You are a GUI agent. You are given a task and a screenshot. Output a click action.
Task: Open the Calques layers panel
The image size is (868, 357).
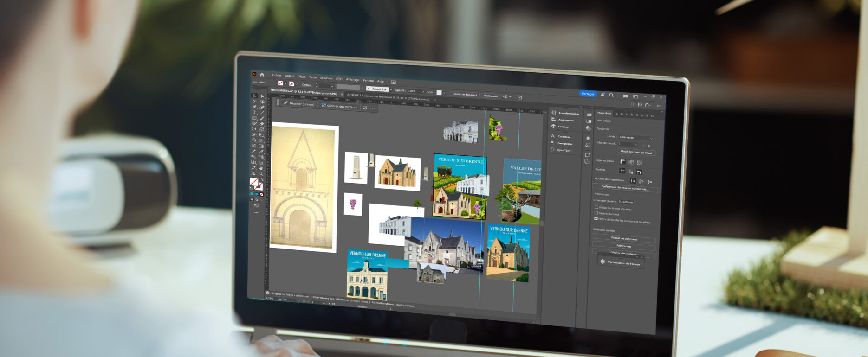point(563,127)
